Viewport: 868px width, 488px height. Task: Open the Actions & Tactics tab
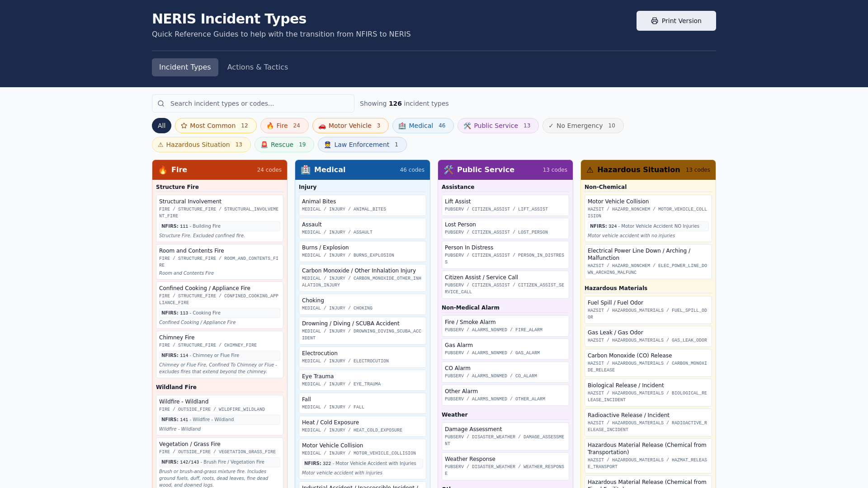pos(258,67)
